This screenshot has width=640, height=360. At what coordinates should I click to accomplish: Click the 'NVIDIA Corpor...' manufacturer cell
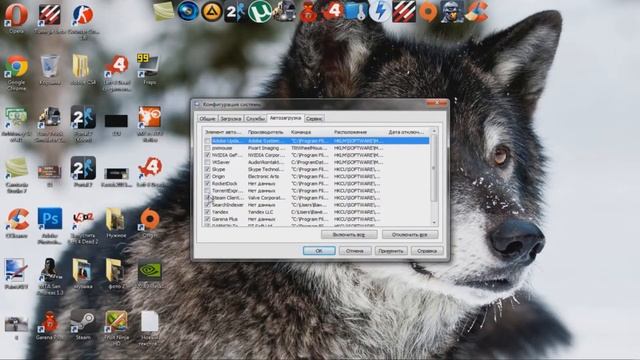pyautogui.click(x=266, y=155)
